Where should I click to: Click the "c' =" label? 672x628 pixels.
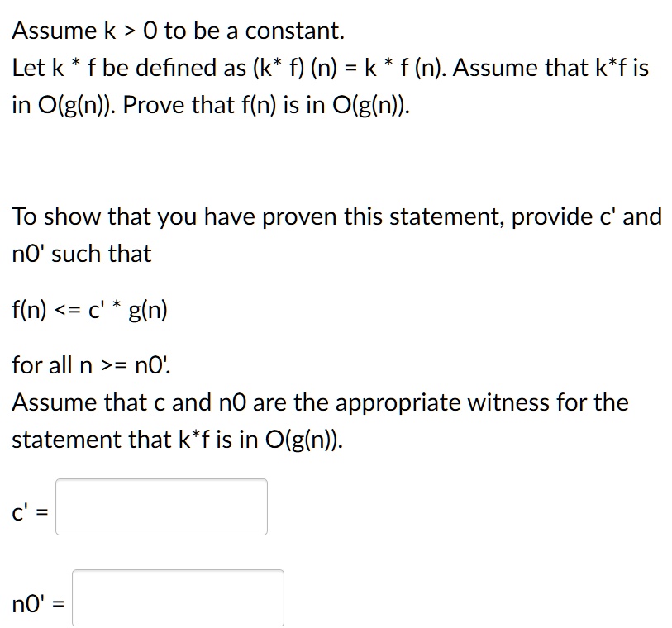(x=30, y=511)
